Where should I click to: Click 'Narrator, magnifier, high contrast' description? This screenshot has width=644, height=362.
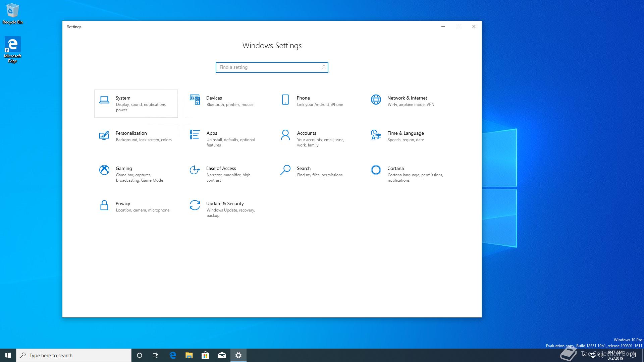pos(228,178)
